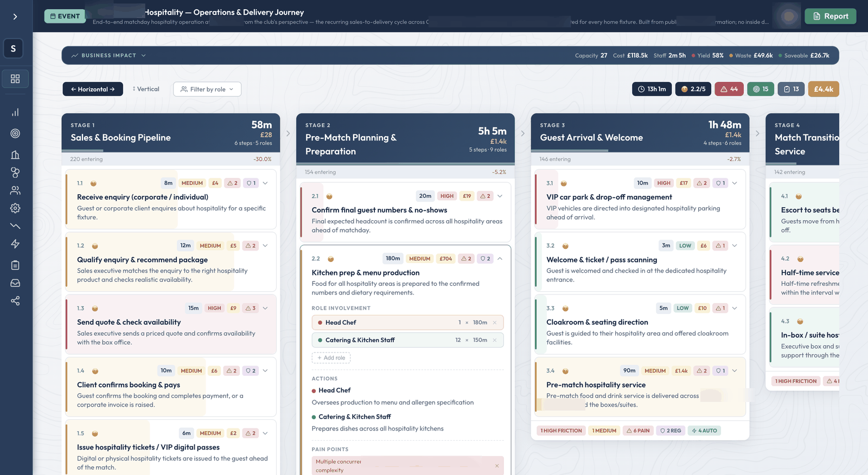The image size is (868, 475).
Task: Click the 13 clipboard tasks badge
Action: click(792, 89)
